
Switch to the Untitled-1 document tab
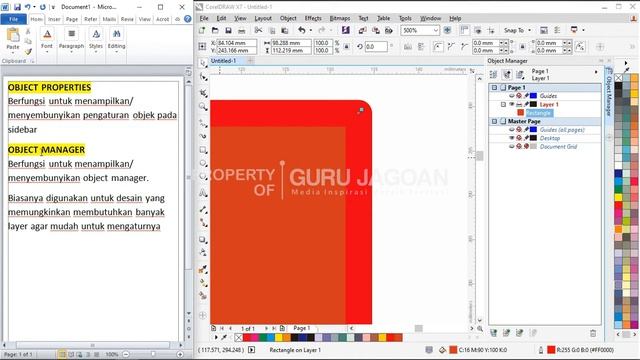pyautogui.click(x=223, y=61)
